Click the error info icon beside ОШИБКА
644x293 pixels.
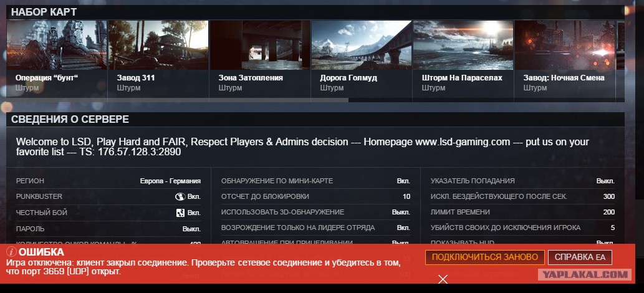[12, 252]
